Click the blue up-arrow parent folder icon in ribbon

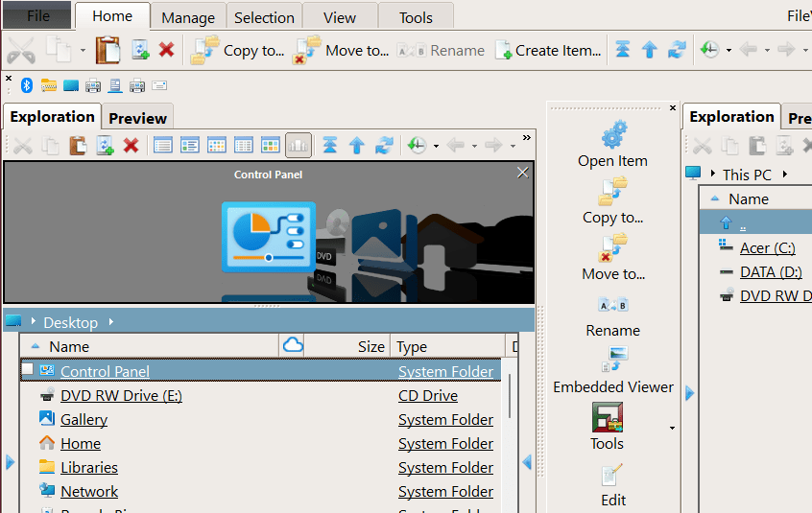[x=650, y=50]
